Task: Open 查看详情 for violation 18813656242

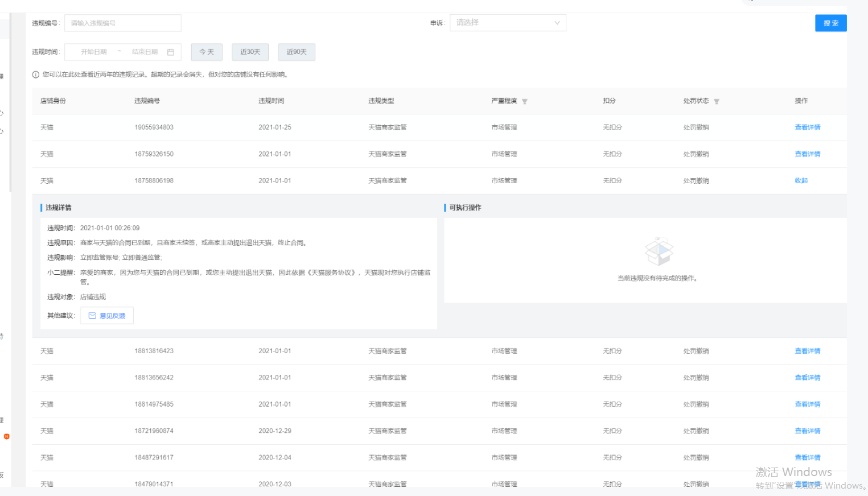Action: 808,378
